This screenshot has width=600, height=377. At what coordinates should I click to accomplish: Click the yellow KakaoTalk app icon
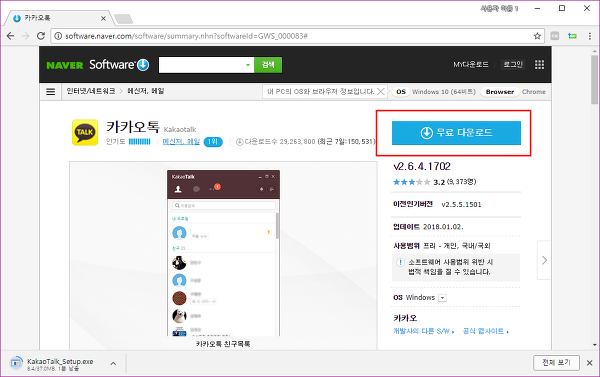pos(85,132)
